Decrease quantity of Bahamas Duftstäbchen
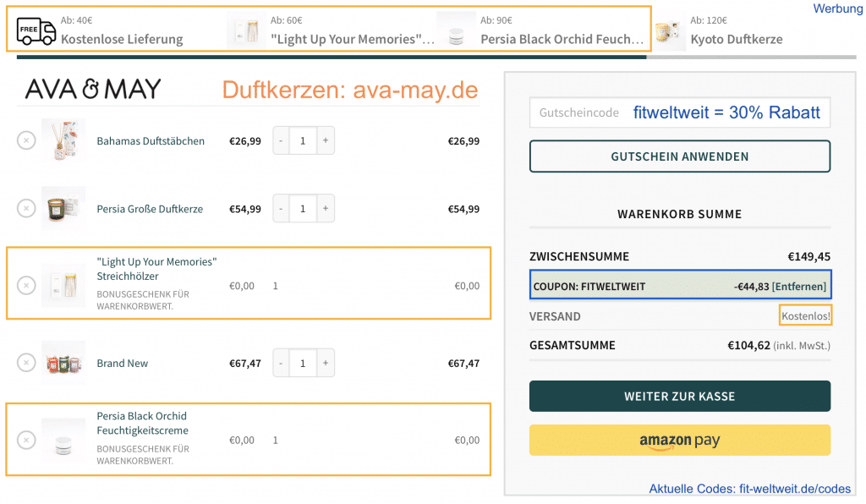This screenshot has height=504, width=866. [281, 140]
